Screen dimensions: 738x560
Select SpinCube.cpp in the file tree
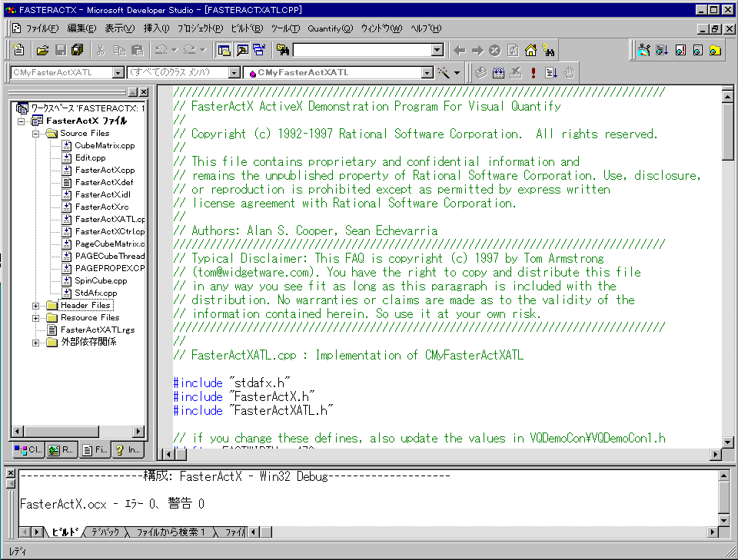point(100,281)
